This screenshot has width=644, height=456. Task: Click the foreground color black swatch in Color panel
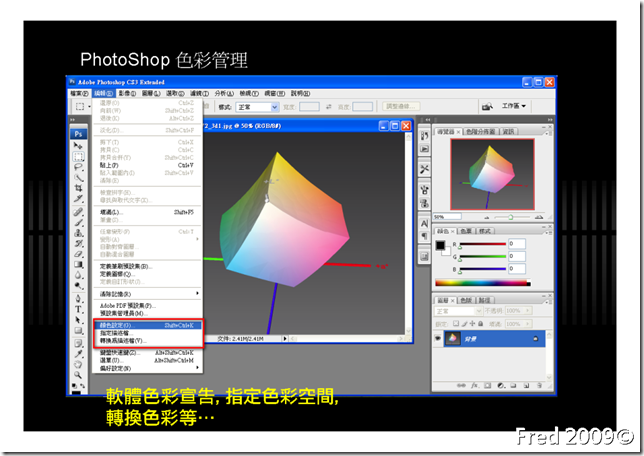coord(440,245)
